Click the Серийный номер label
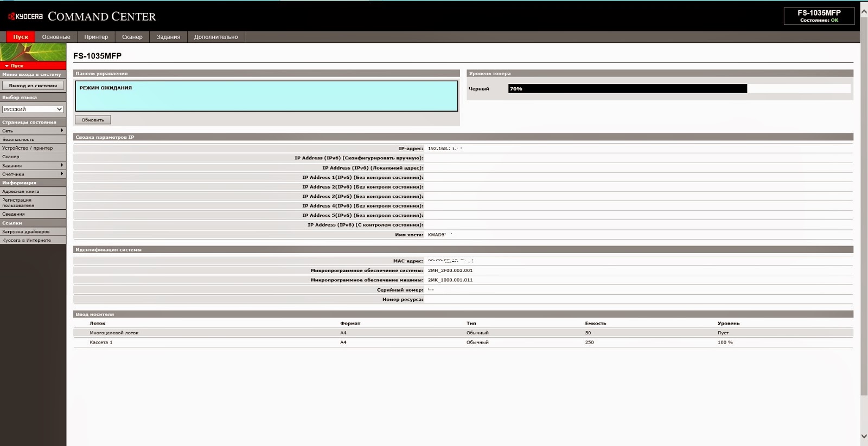Image resolution: width=868 pixels, height=446 pixels. click(400, 290)
